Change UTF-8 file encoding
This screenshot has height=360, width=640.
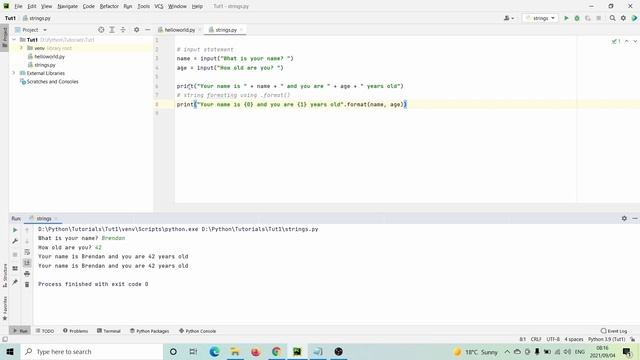coord(553,339)
